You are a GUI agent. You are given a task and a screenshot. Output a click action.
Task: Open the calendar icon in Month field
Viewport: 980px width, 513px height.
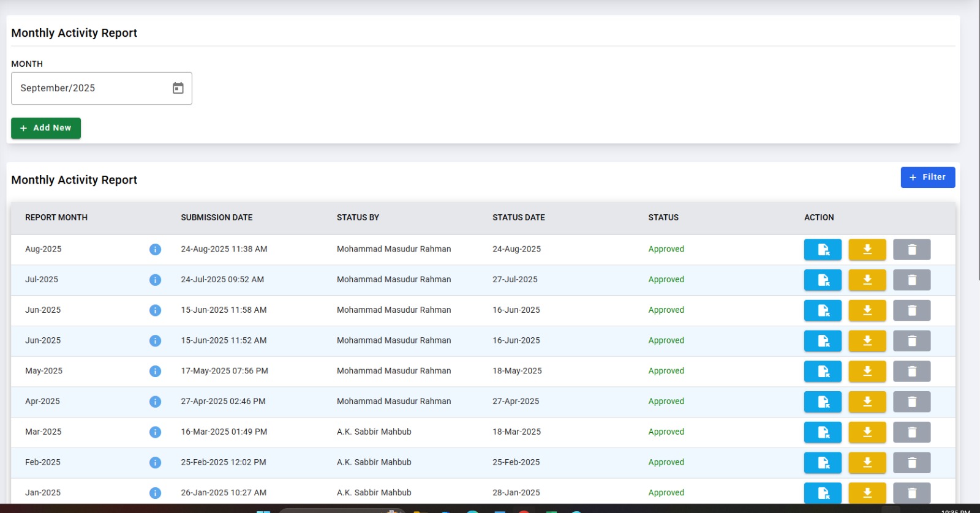coord(178,88)
